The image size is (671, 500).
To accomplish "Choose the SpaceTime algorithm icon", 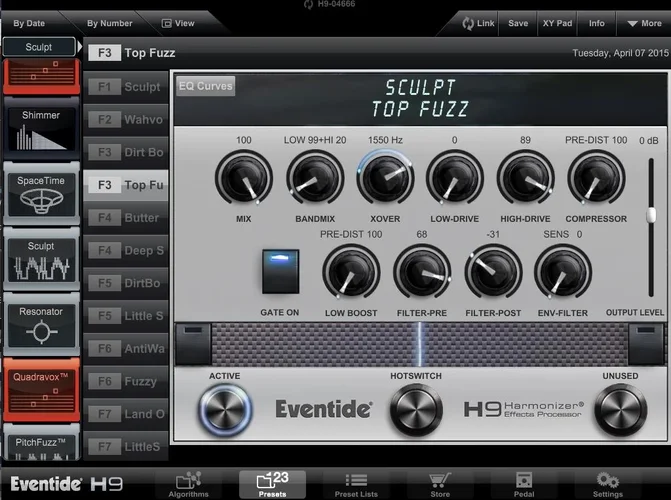I will (x=41, y=193).
